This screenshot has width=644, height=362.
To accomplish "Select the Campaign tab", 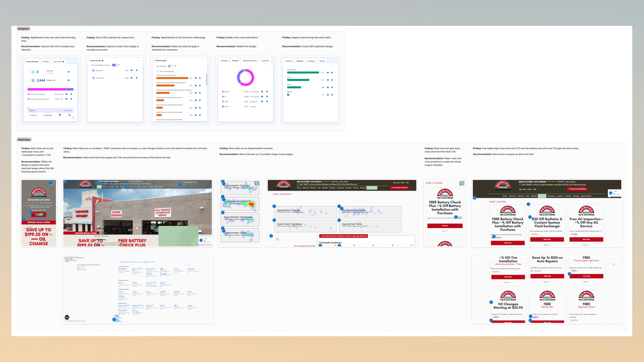I will (x=311, y=61).
